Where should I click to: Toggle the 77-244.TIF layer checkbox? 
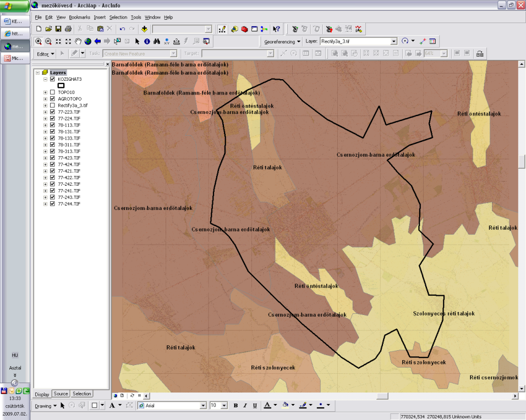(52, 204)
